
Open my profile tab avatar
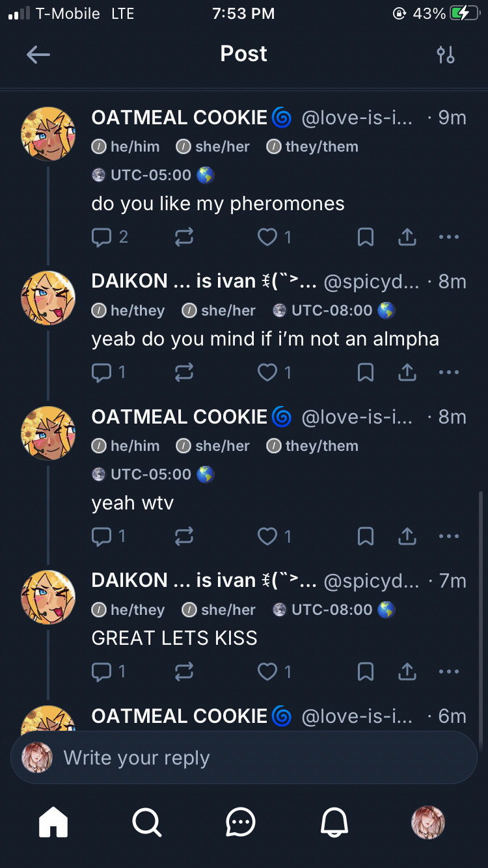(428, 822)
